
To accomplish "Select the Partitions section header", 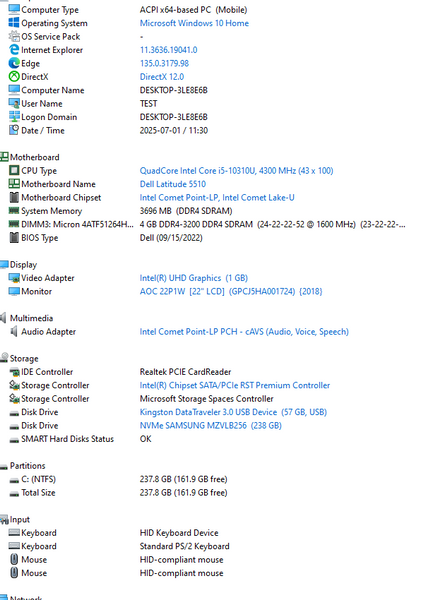I will [28, 465].
